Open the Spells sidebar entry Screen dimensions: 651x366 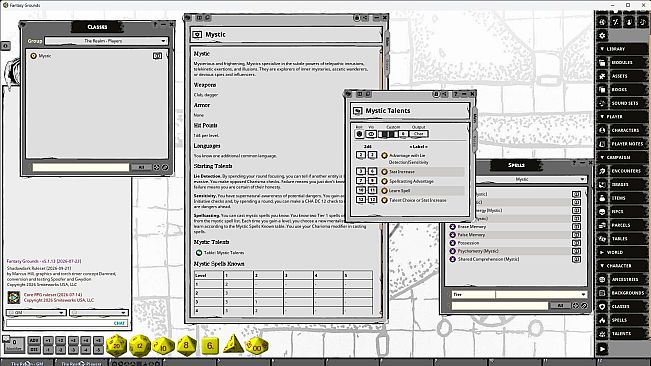tap(622, 320)
